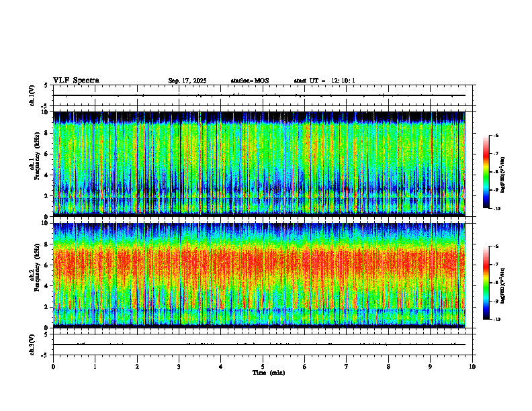The image size is (532, 411).
Task: Click time axis tick label "9"
Action: 430,367
